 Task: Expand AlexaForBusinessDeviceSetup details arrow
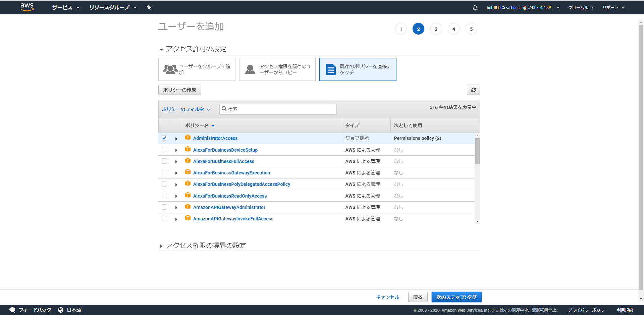tap(176, 150)
